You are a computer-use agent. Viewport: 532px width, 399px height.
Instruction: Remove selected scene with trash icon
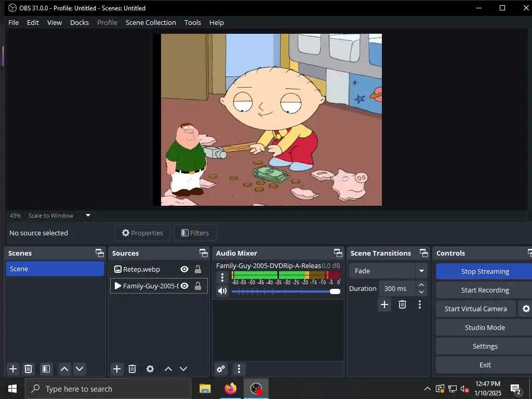29,369
